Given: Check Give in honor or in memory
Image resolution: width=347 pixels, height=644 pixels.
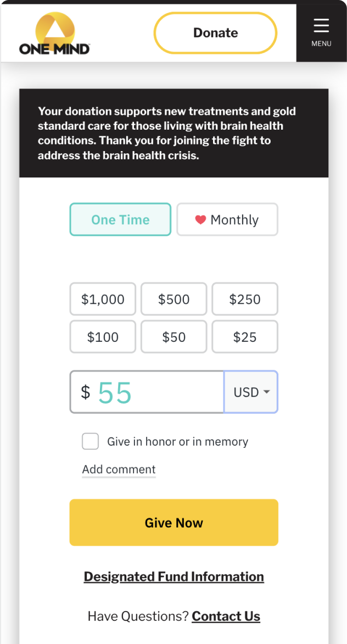Looking at the screenshot, I should (91, 441).
